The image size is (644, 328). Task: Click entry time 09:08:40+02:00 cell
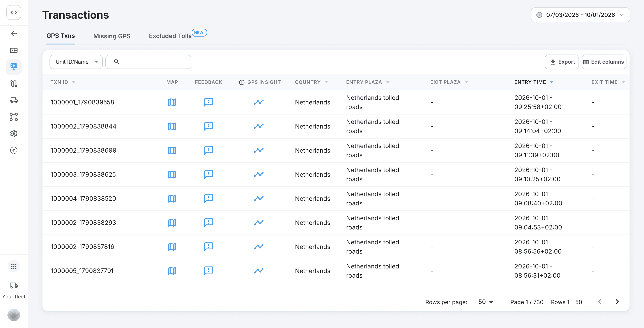[x=538, y=199]
